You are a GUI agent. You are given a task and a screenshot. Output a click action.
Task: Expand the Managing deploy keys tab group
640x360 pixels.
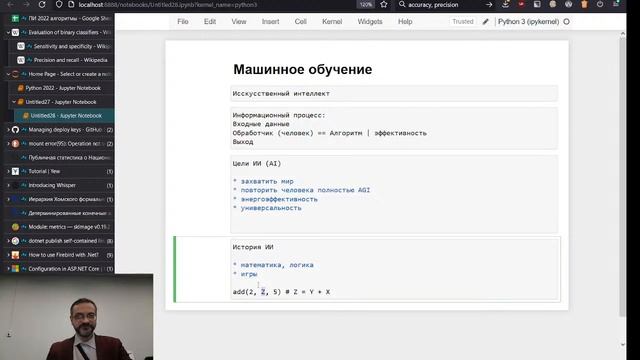tap(8, 130)
